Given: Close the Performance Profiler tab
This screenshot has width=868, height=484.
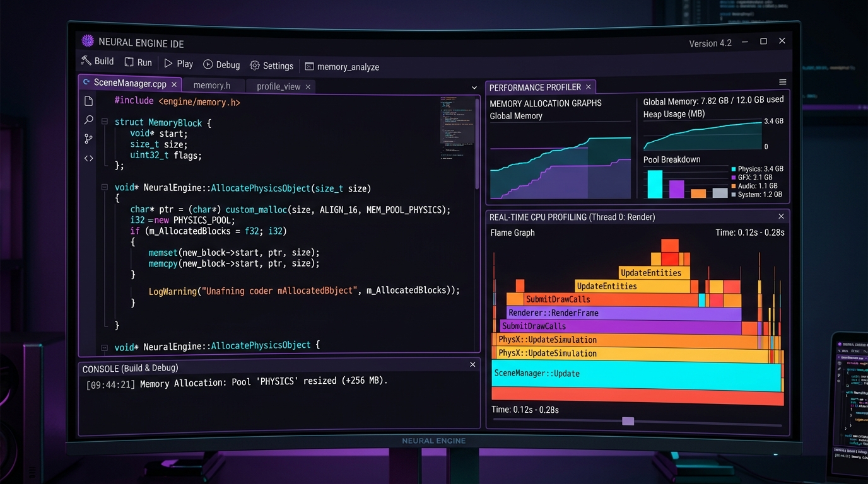Looking at the screenshot, I should [x=588, y=87].
